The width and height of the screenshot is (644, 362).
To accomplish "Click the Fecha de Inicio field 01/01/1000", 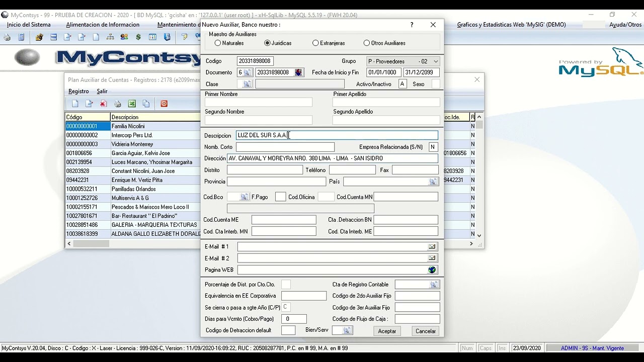I will pyautogui.click(x=384, y=72).
